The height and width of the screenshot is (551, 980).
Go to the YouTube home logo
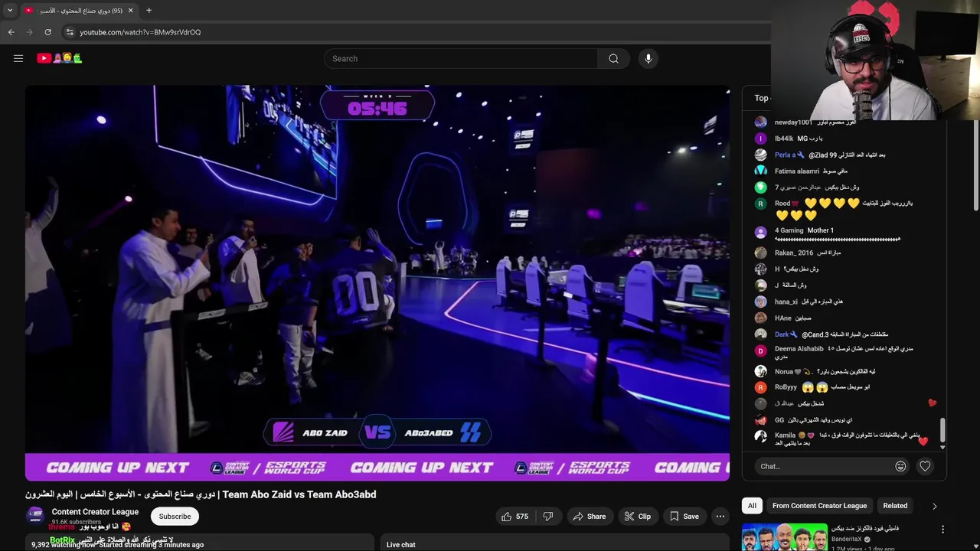point(59,58)
